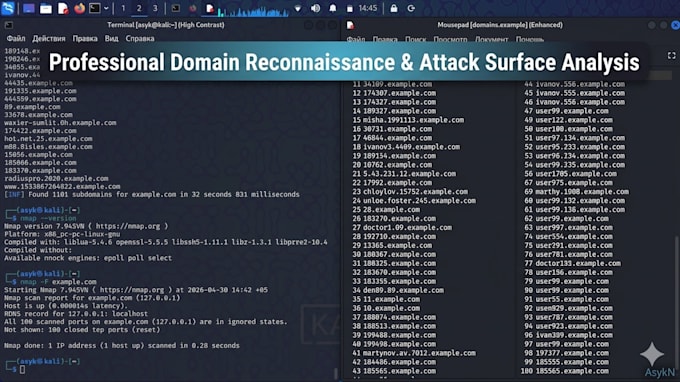Click the show desktop icon in the panel
The image size is (680, 382).
29,8
